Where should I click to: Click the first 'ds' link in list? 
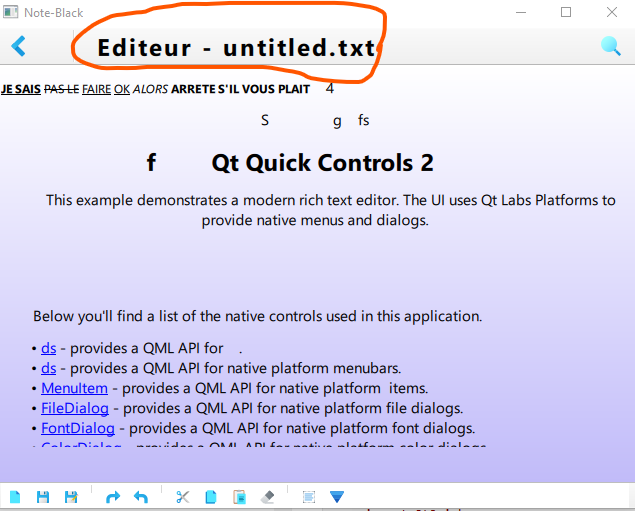click(48, 348)
